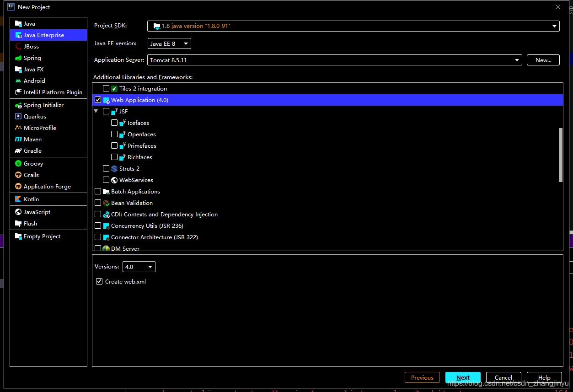
Task: Click the Bean Validation icon
Action: (106, 203)
